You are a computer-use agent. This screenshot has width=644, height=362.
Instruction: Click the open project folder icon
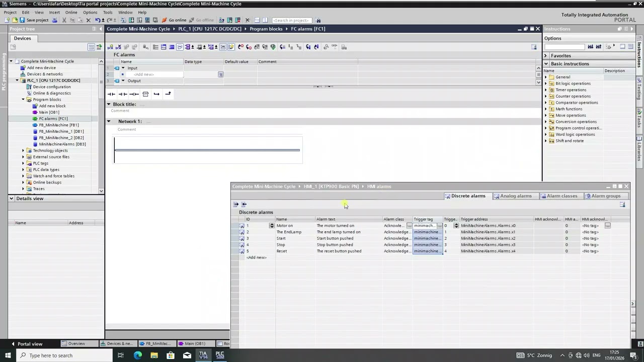15,20
